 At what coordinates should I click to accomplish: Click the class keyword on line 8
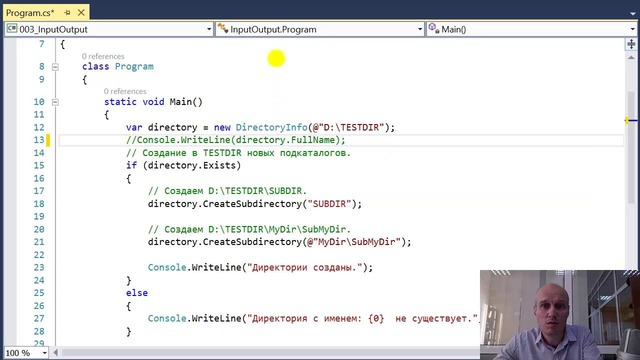(x=96, y=67)
